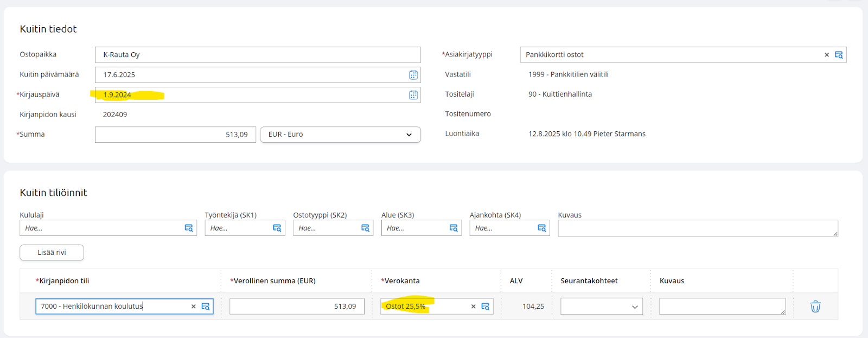This screenshot has width=868, height=338.
Task: Open Työntekijä (SK1) lookup icon
Action: 277,228
